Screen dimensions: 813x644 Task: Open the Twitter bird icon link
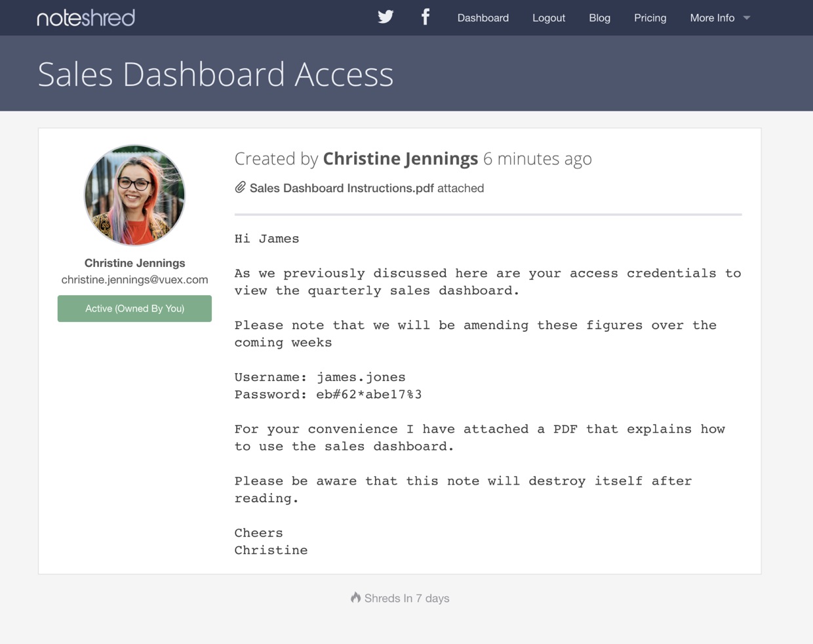tap(386, 17)
